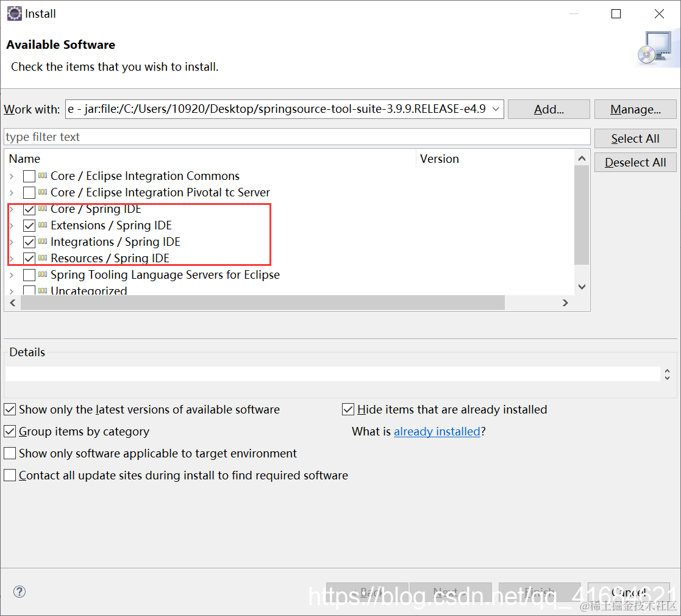Viewport: 681px width, 616px height.
Task: Open the Work with dropdown arrow
Action: coord(496,109)
